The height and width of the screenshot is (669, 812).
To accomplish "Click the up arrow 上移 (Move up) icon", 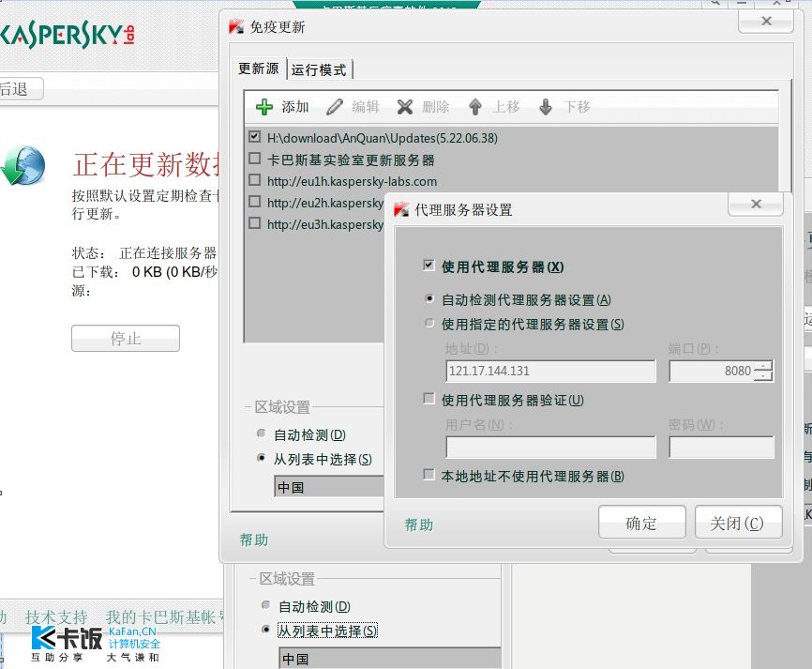I will pyautogui.click(x=474, y=107).
